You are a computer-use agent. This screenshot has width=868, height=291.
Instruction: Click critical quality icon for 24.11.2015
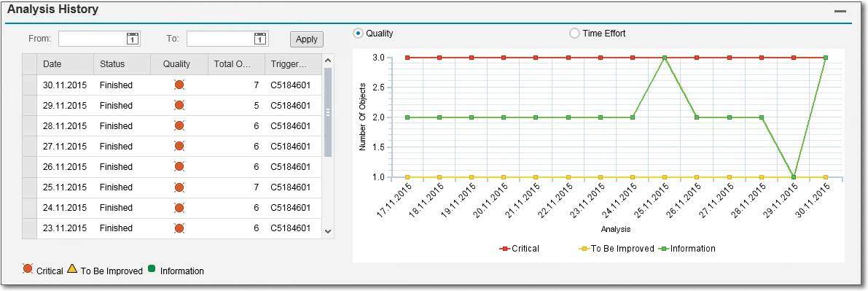179,208
